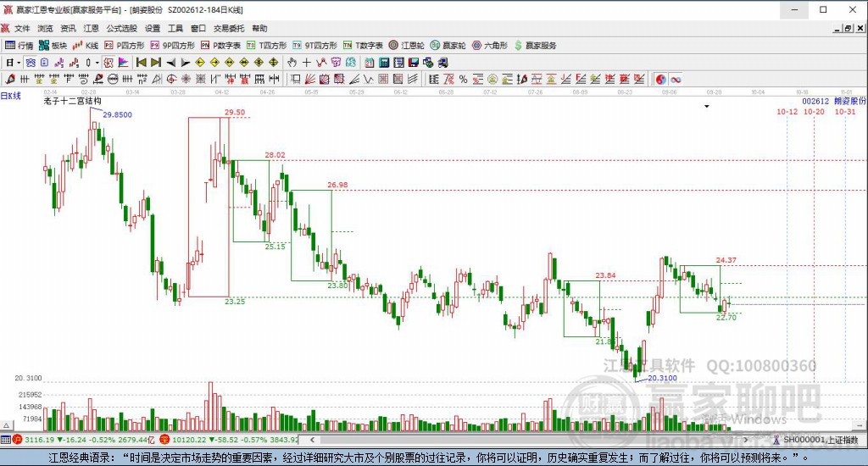Click the 28.02 price level label
This screenshot has width=868, height=466.
[x=275, y=155]
